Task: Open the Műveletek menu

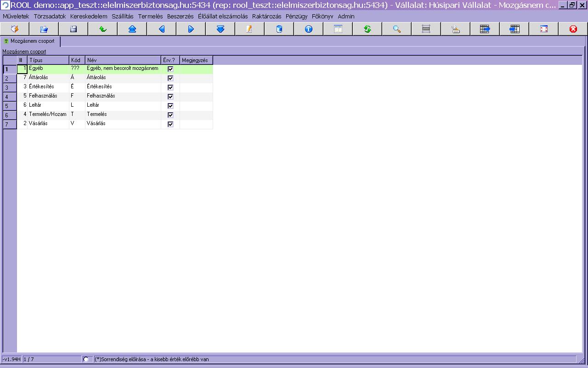Action: click(16, 16)
